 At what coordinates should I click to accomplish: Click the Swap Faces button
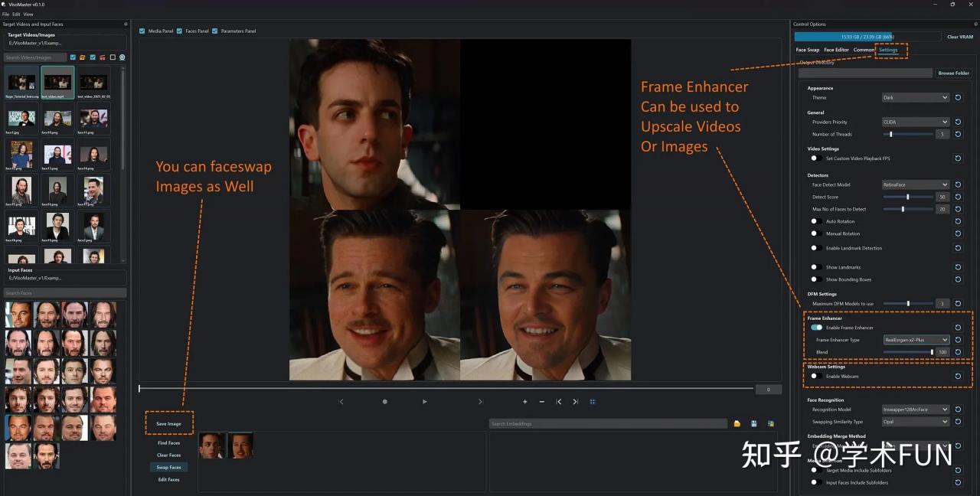pos(168,467)
